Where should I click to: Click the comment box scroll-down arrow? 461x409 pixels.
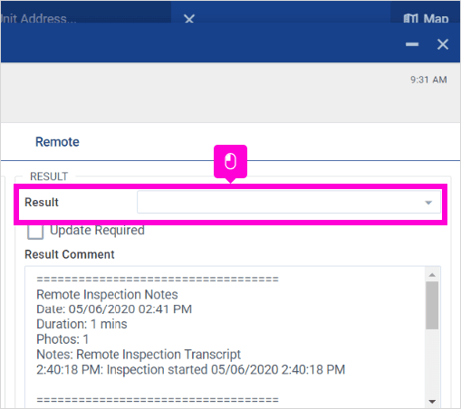pyautogui.click(x=432, y=401)
